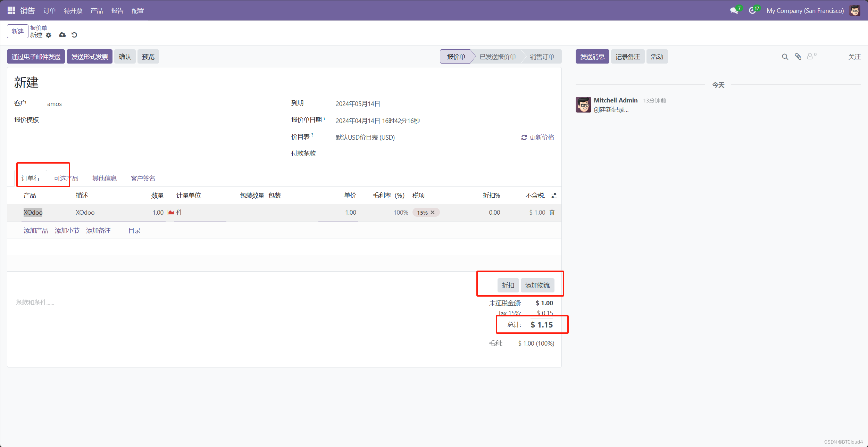Click the gear actions icon beside 新建
This screenshot has width=868, height=447.
point(49,35)
